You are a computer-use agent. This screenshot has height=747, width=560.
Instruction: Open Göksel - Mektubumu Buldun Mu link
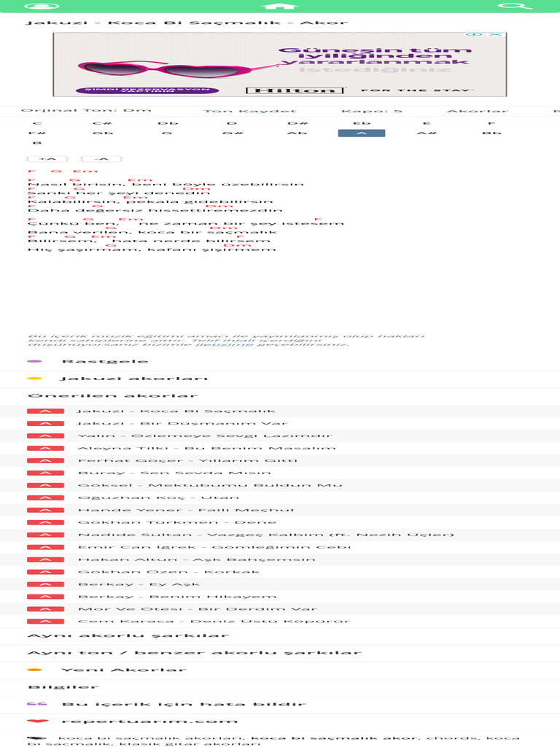(211, 485)
